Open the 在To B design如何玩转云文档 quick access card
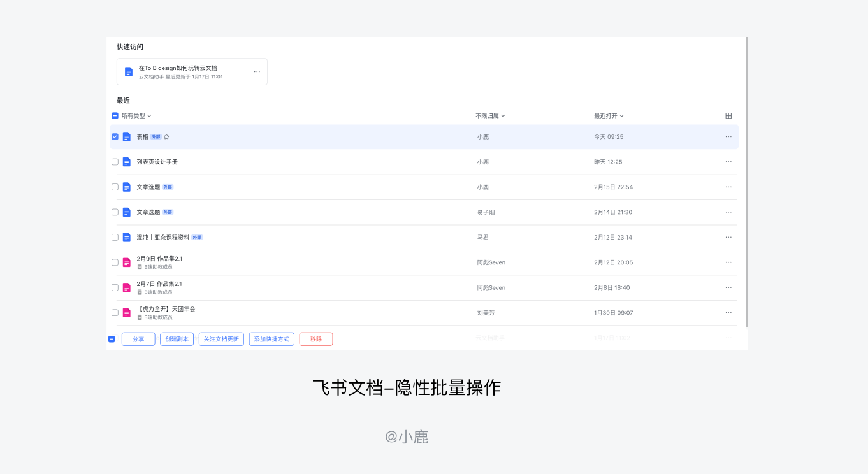The width and height of the screenshot is (868, 474). pos(192,72)
